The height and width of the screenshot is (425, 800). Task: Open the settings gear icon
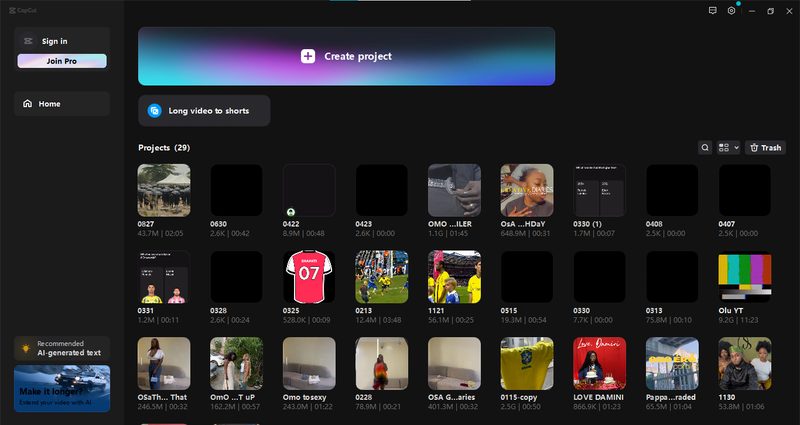coord(731,11)
